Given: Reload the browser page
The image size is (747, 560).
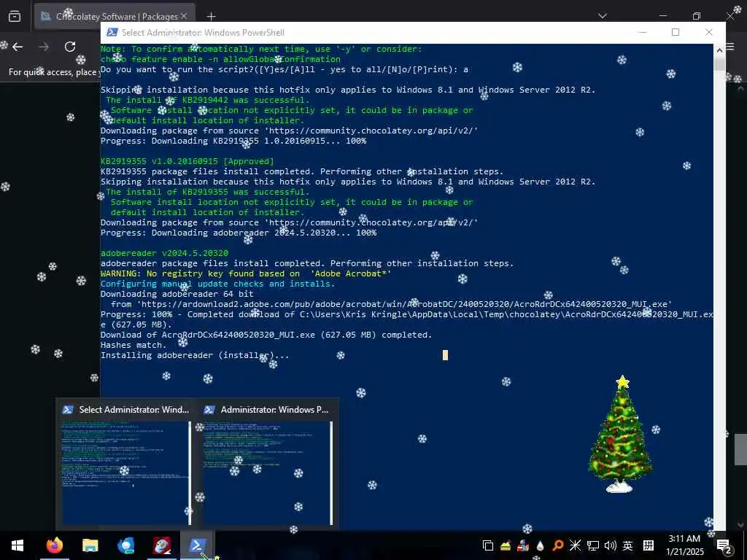Looking at the screenshot, I should pos(70,47).
